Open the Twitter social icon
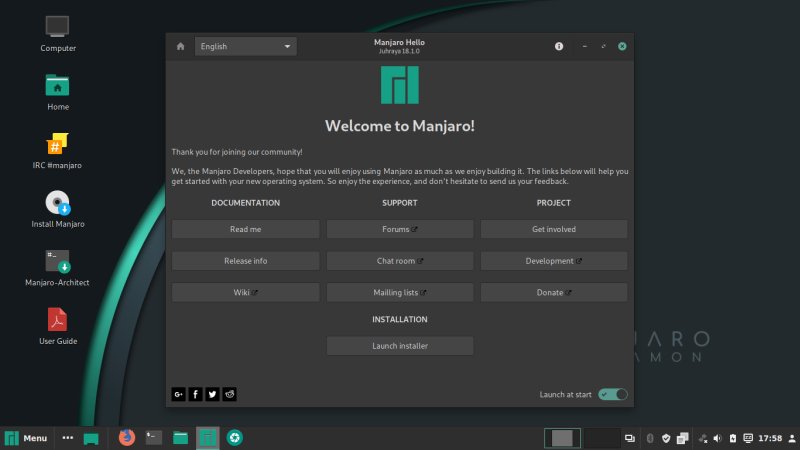 click(x=212, y=394)
